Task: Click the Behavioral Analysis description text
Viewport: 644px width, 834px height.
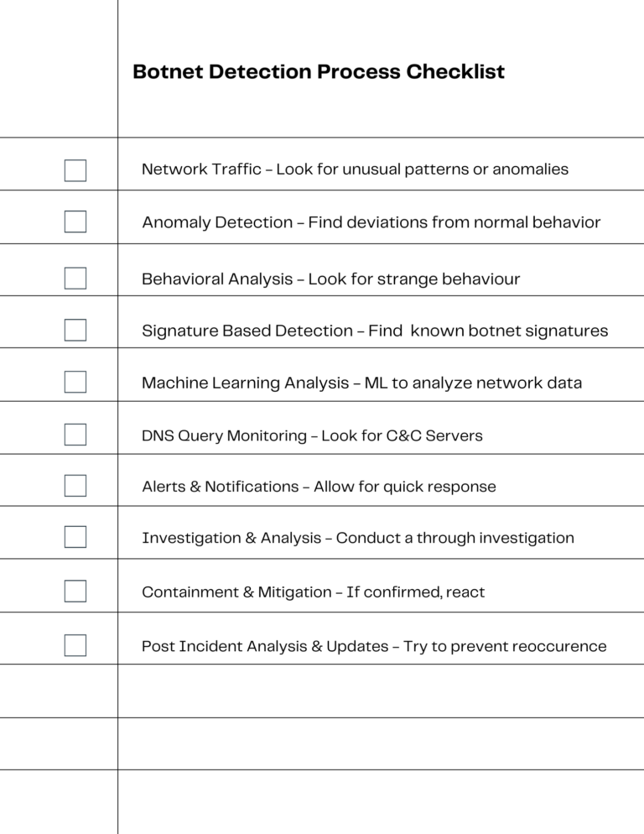Action: click(x=330, y=279)
